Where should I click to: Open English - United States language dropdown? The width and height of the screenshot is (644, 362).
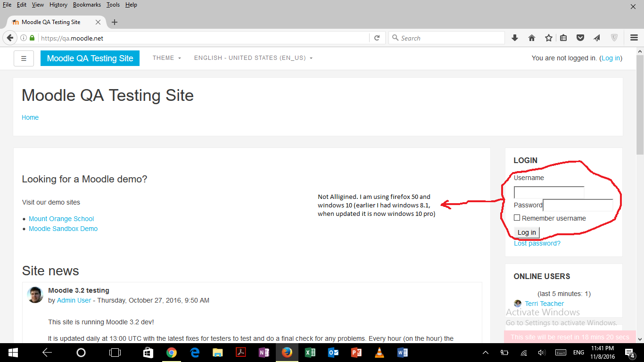(x=254, y=58)
